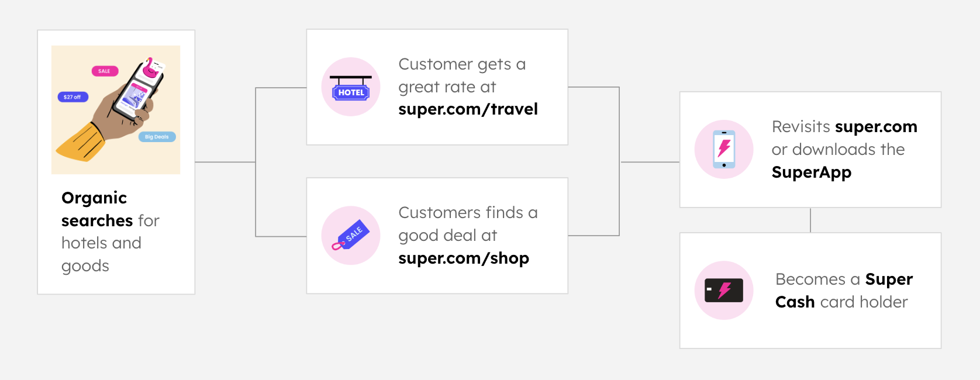
Task: Open the super.com/shop link text
Action: pyautogui.click(x=464, y=258)
